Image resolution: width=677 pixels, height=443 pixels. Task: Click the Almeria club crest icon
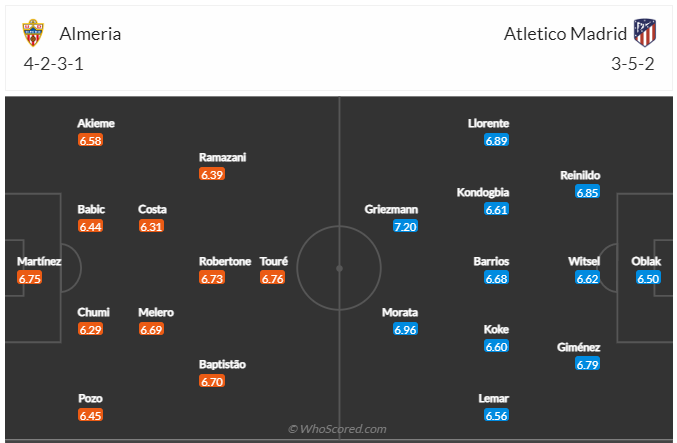coord(33,34)
